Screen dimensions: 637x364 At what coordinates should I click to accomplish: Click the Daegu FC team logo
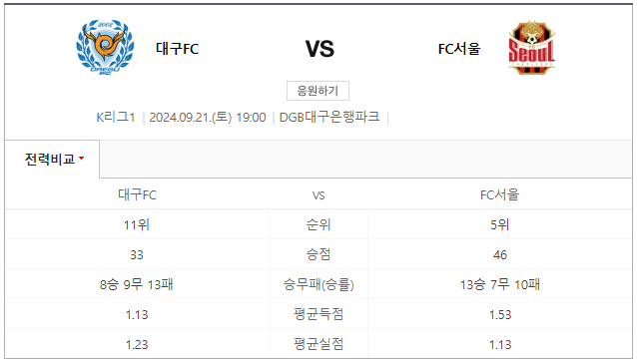pyautogui.click(x=105, y=47)
